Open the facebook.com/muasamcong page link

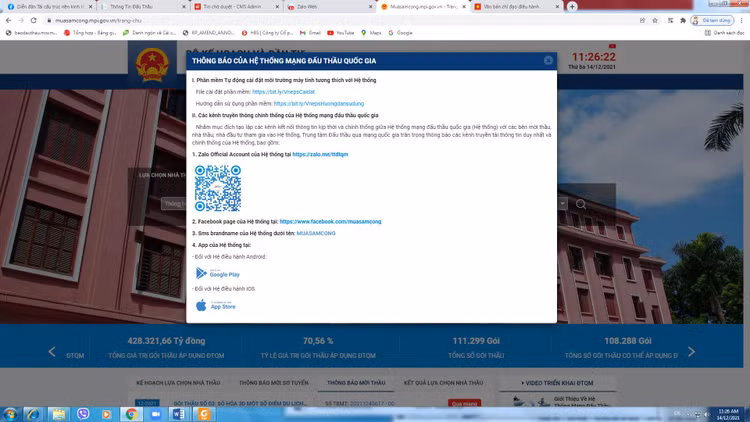click(x=330, y=222)
